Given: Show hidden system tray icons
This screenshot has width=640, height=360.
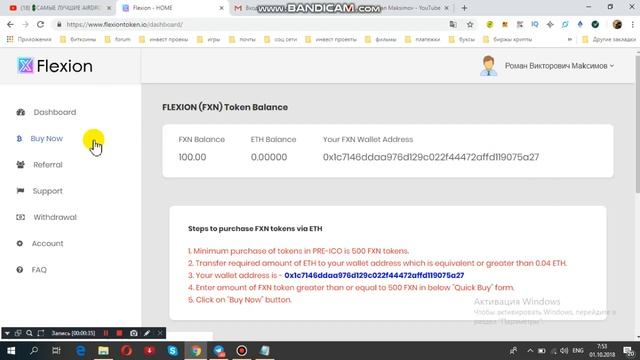Looking at the screenshot, I should point(530,351).
